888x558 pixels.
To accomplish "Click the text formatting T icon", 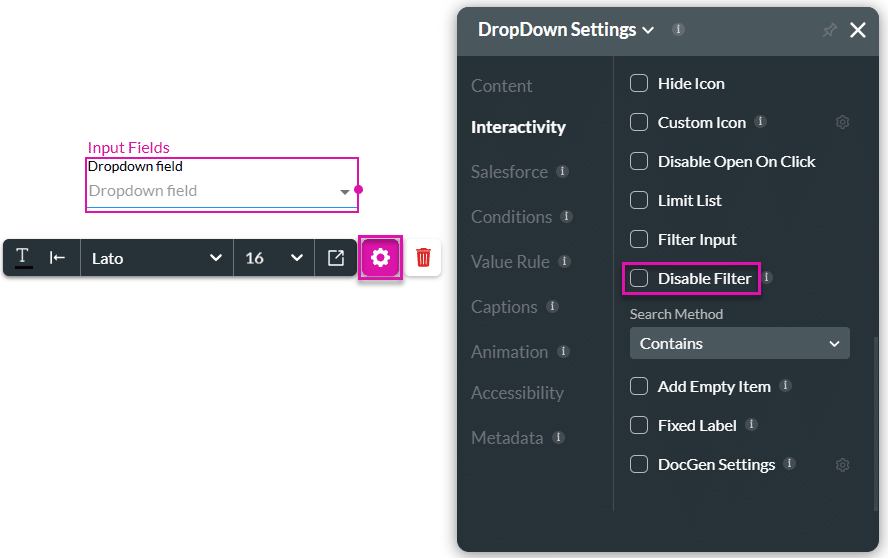I will click(23, 258).
